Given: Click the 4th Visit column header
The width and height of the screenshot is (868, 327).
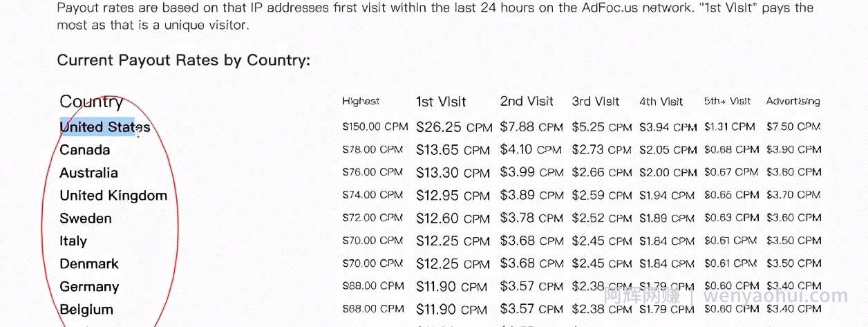Looking at the screenshot, I should pyautogui.click(x=661, y=102).
